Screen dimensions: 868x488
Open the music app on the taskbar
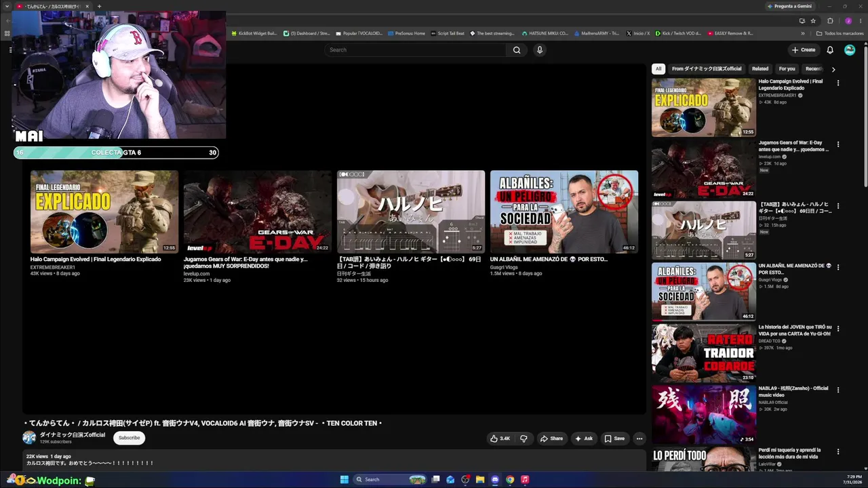coord(525,480)
